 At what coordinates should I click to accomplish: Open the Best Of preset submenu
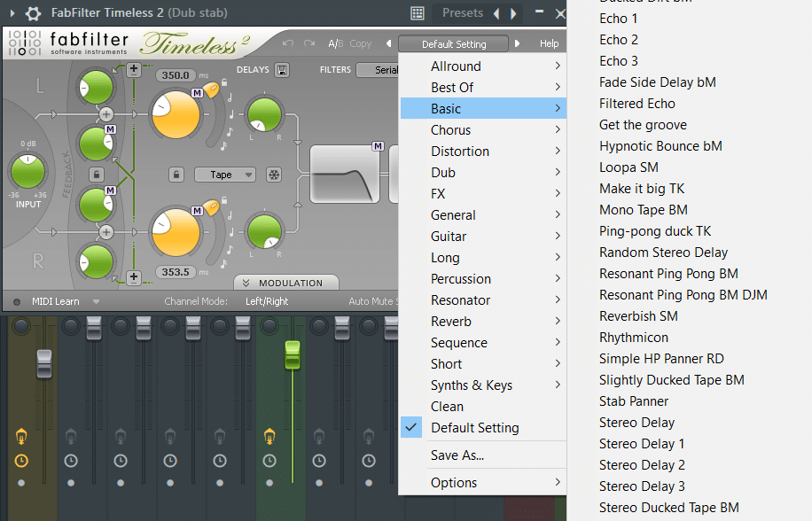pos(482,88)
